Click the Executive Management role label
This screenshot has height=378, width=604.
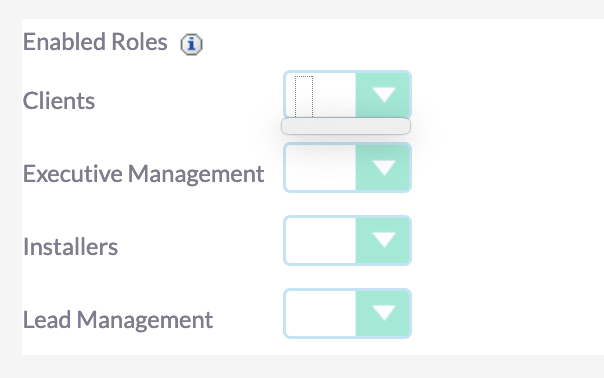point(143,174)
